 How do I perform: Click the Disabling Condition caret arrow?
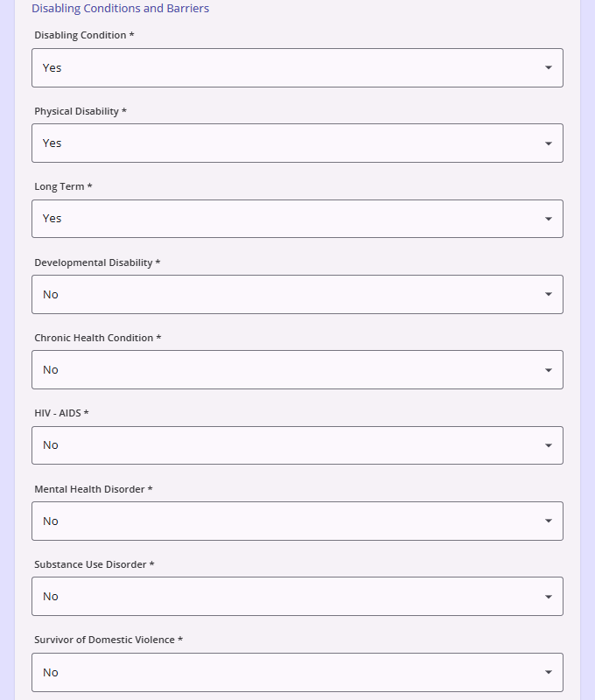tap(549, 67)
